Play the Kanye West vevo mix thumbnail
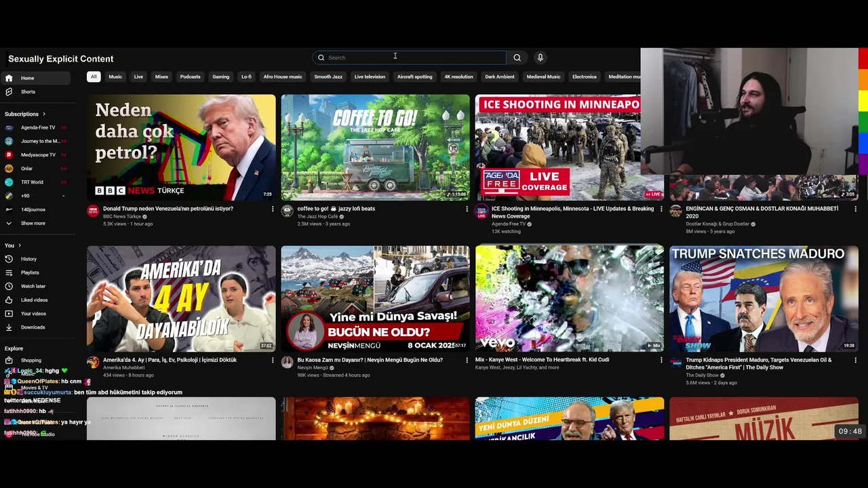The width and height of the screenshot is (868, 488). pyautogui.click(x=570, y=298)
